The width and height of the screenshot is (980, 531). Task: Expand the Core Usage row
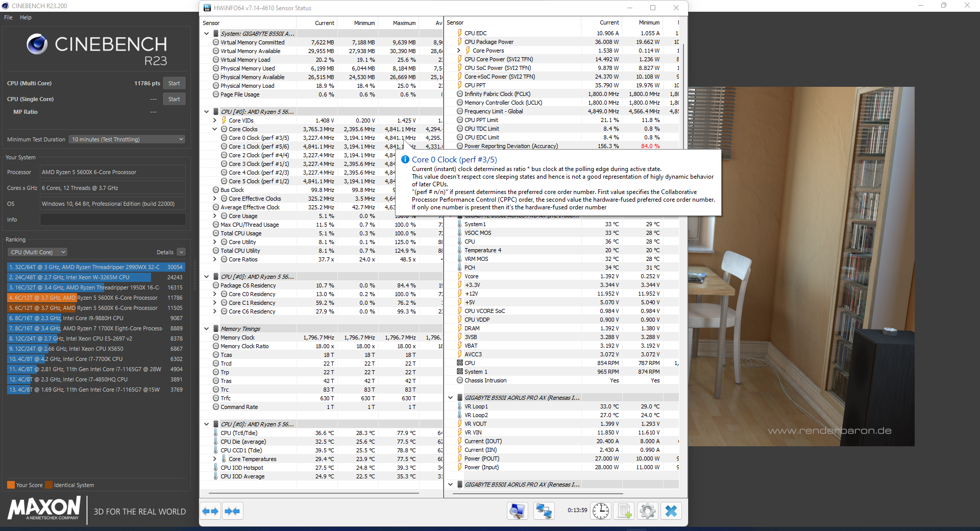tap(215, 216)
